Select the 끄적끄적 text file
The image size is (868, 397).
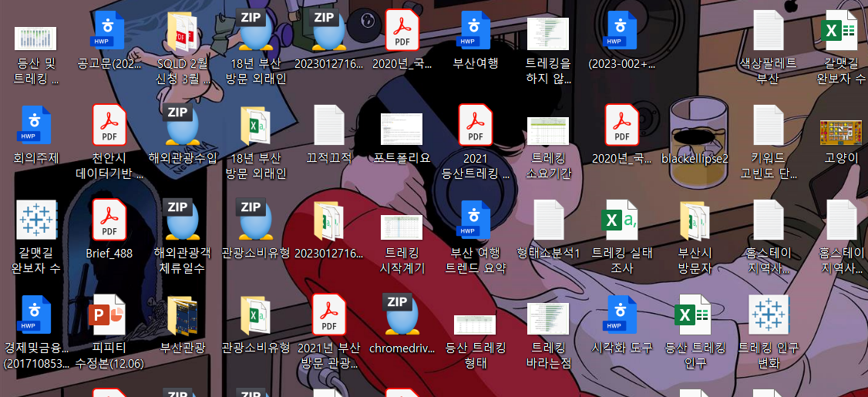(x=329, y=125)
